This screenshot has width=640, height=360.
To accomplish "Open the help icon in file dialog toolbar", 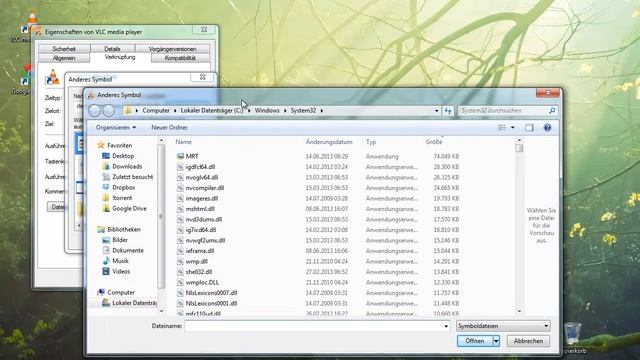I will 547,128.
